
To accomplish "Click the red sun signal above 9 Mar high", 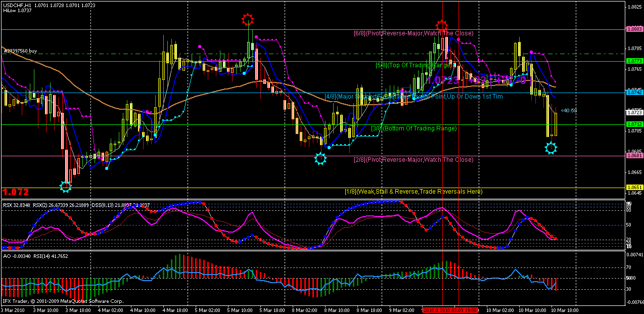I will click(442, 25).
